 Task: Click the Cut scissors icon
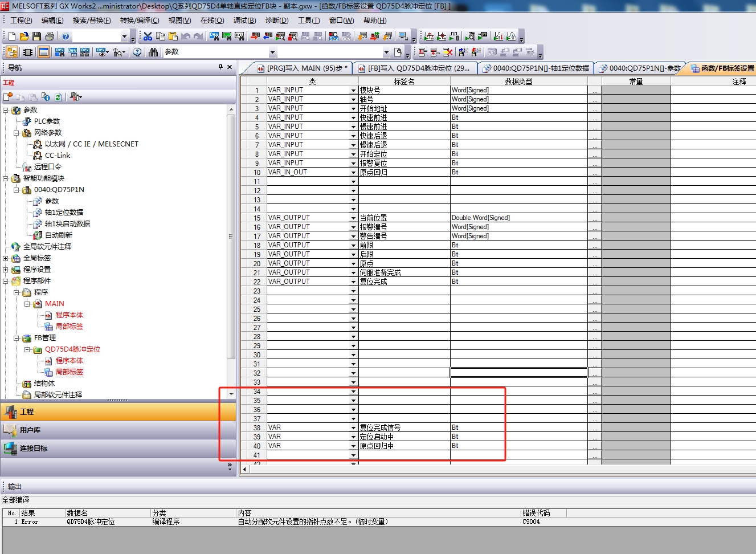148,36
